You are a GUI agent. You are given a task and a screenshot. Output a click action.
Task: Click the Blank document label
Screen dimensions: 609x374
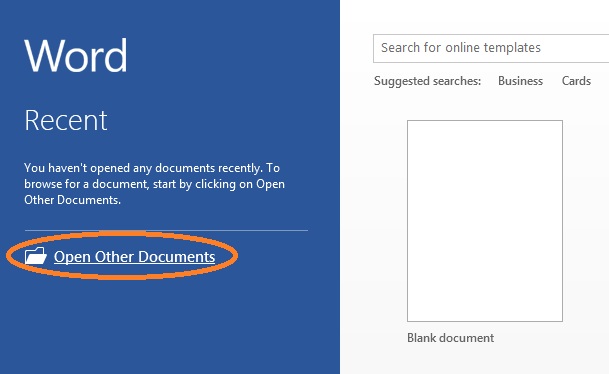tap(451, 338)
